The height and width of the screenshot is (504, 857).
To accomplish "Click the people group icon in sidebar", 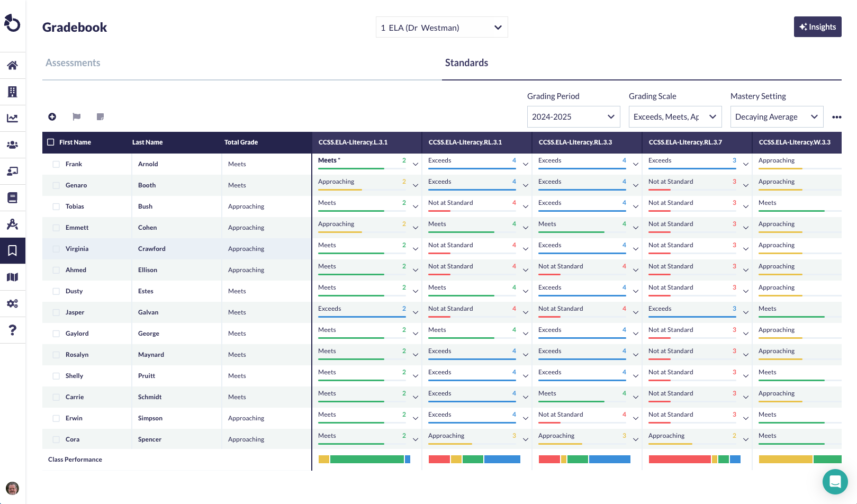I will [x=12, y=145].
